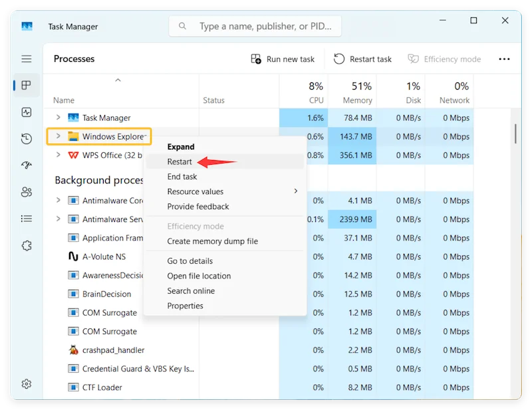Click the Background processes group heading

(x=99, y=180)
